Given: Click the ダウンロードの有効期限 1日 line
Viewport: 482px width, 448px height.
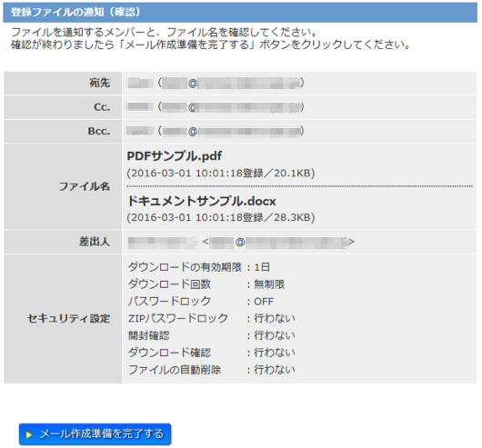Looking at the screenshot, I should pyautogui.click(x=199, y=267).
